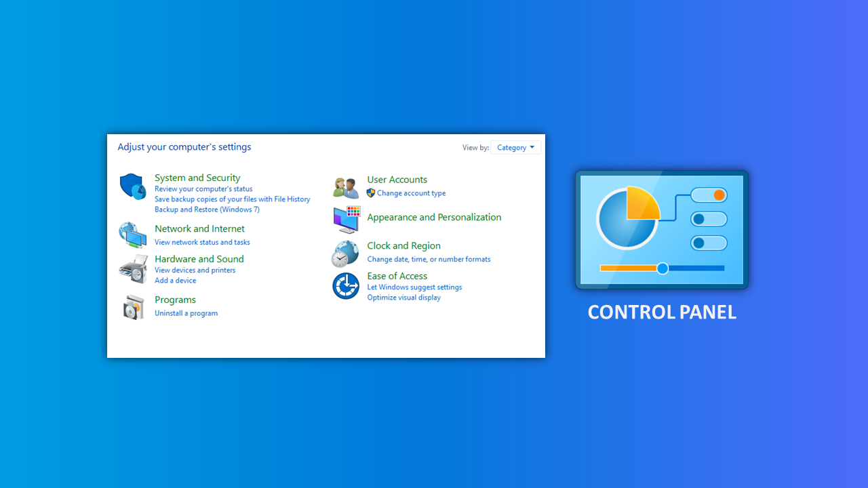The height and width of the screenshot is (488, 868).
Task: Click the User Accounts people icon
Action: 346,187
